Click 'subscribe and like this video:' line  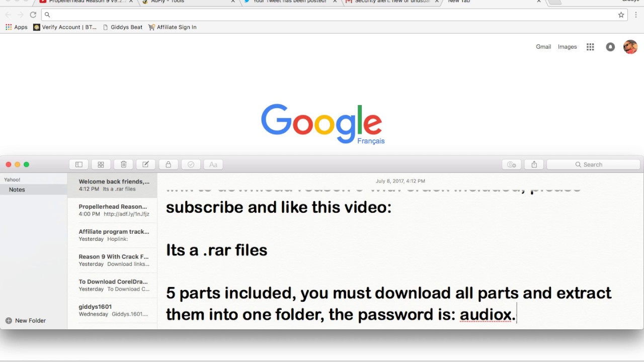[x=278, y=207]
